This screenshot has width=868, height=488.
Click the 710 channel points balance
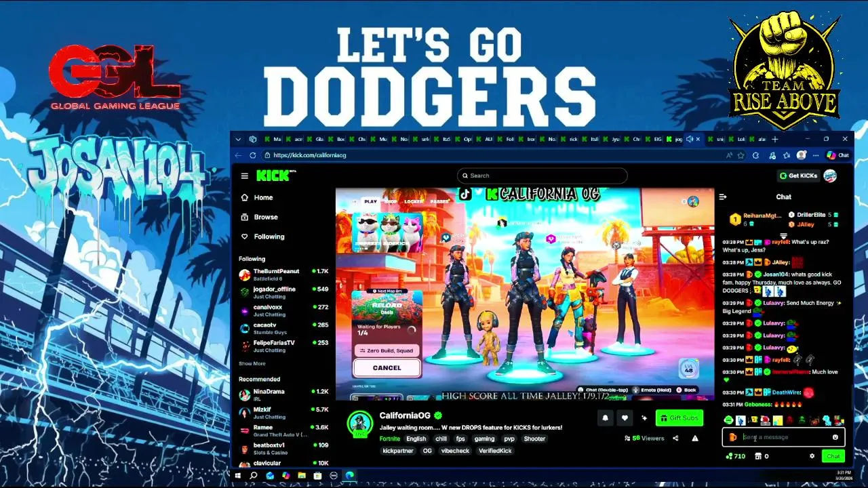click(735, 456)
